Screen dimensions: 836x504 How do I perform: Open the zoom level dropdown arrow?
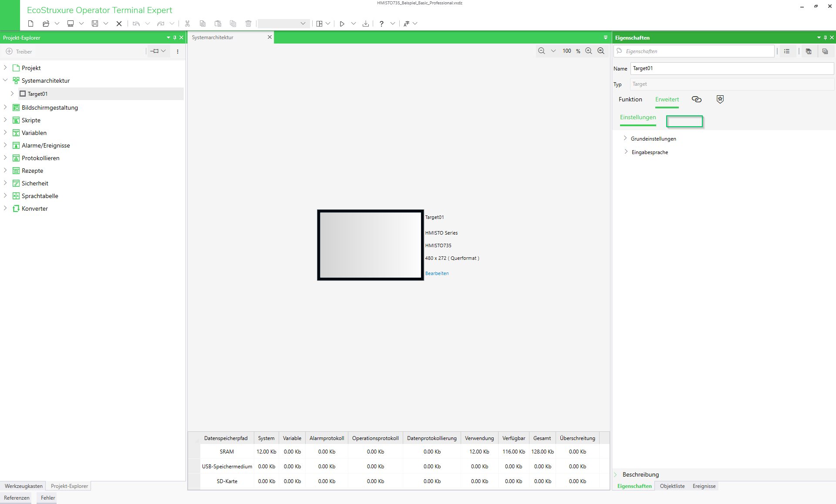coord(553,51)
